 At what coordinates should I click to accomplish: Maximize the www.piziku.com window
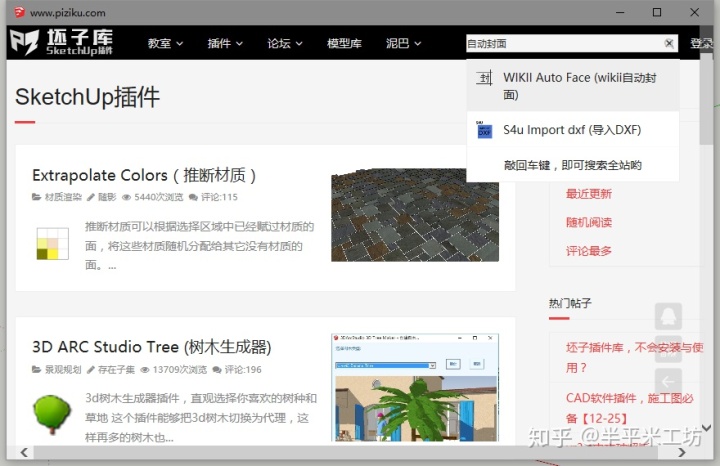tap(657, 12)
